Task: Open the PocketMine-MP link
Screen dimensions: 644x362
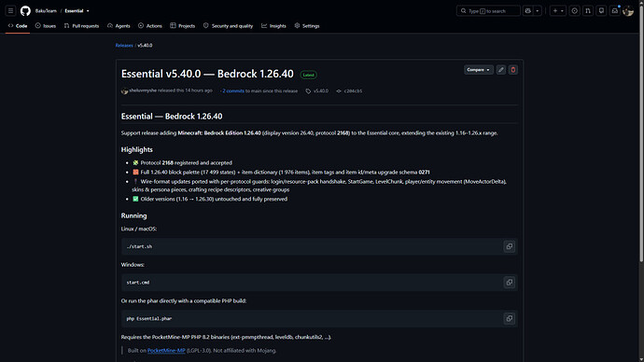Action: [166, 351]
